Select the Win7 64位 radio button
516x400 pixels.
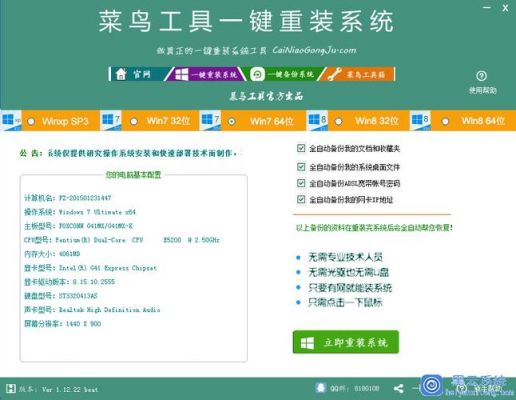[x=231, y=121]
